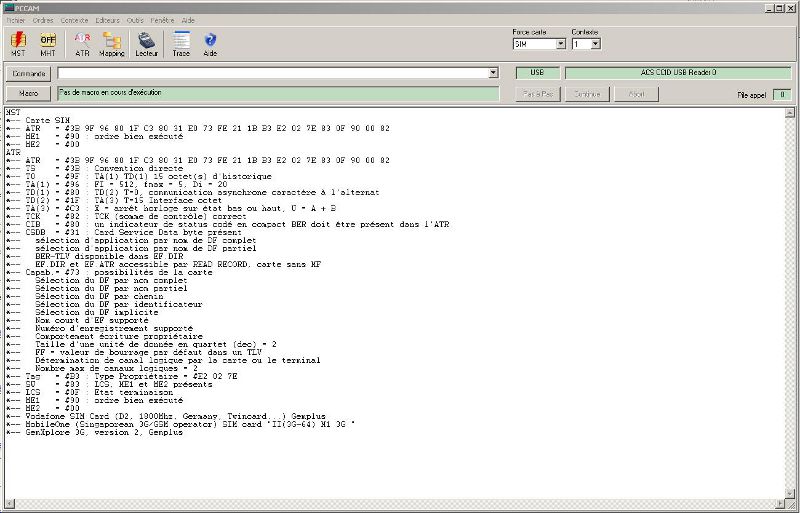Click the ACS CCID USB Reader field
Image resolution: width=800 pixels, height=513 pixels.
pos(678,73)
